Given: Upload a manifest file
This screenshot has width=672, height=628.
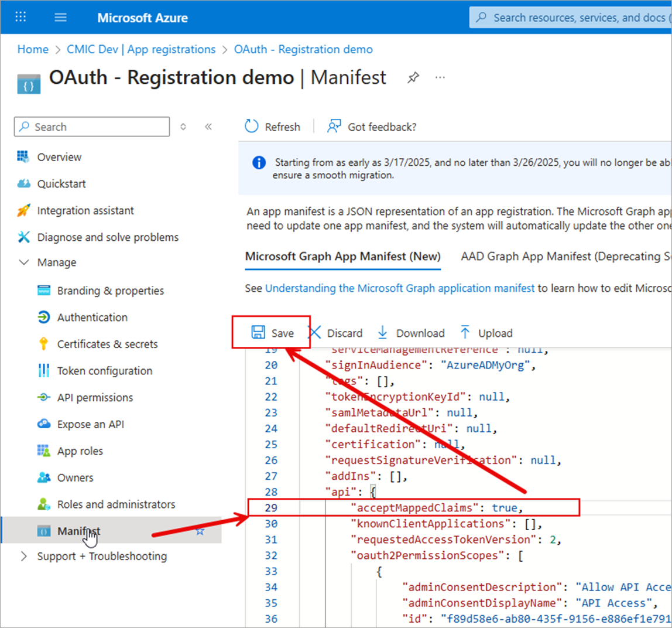Looking at the screenshot, I should tap(486, 333).
